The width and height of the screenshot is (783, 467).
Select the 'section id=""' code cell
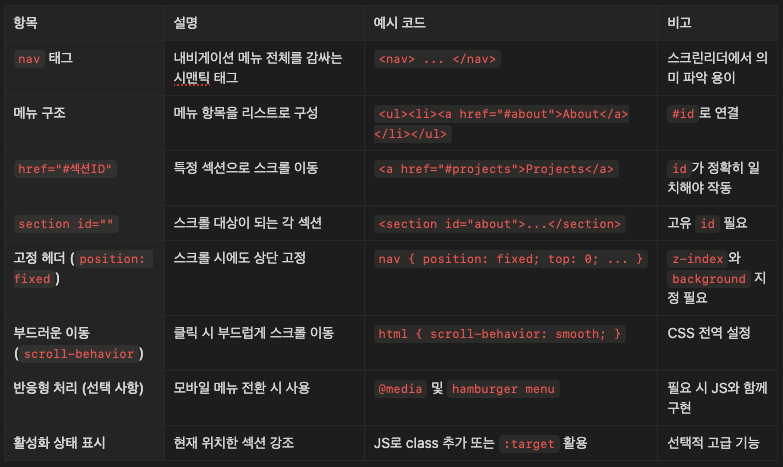[x=66, y=224]
